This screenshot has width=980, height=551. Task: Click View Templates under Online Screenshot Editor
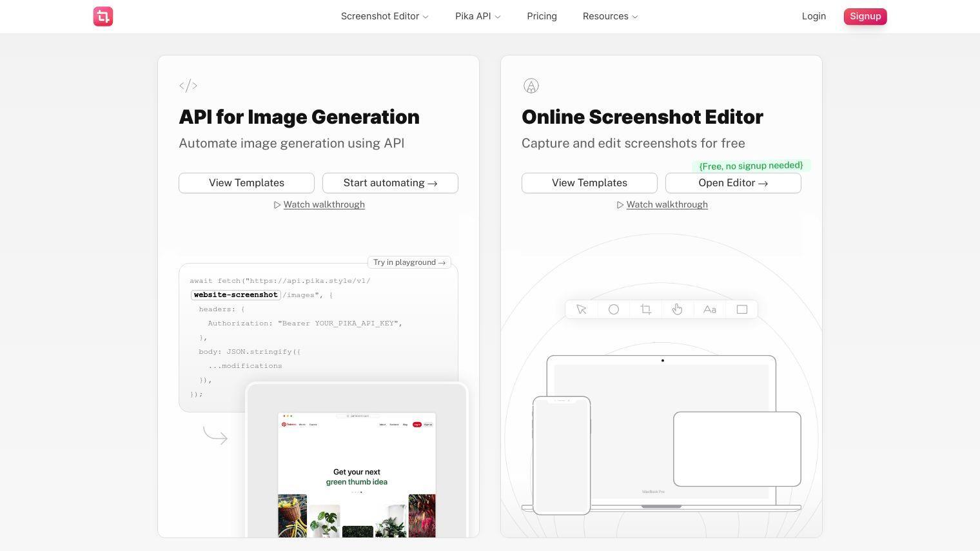pos(589,183)
